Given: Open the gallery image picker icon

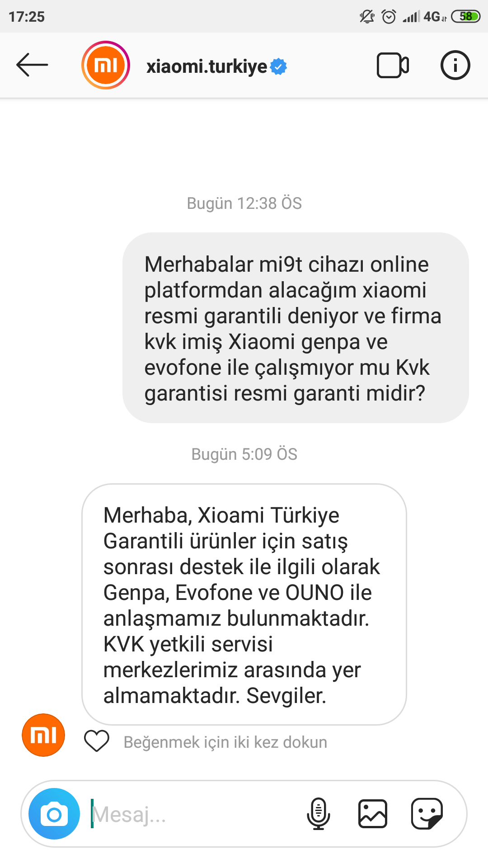Looking at the screenshot, I should coord(373,814).
